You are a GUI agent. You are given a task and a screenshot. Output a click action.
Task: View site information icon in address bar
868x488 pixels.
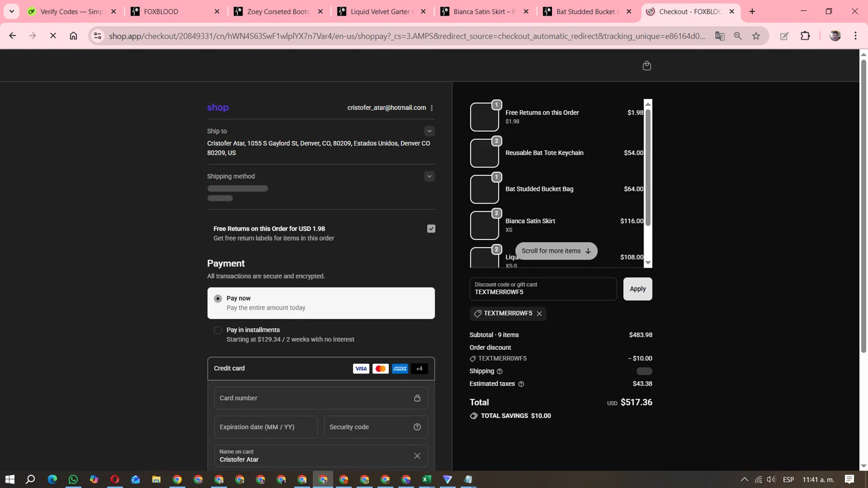[x=98, y=36]
